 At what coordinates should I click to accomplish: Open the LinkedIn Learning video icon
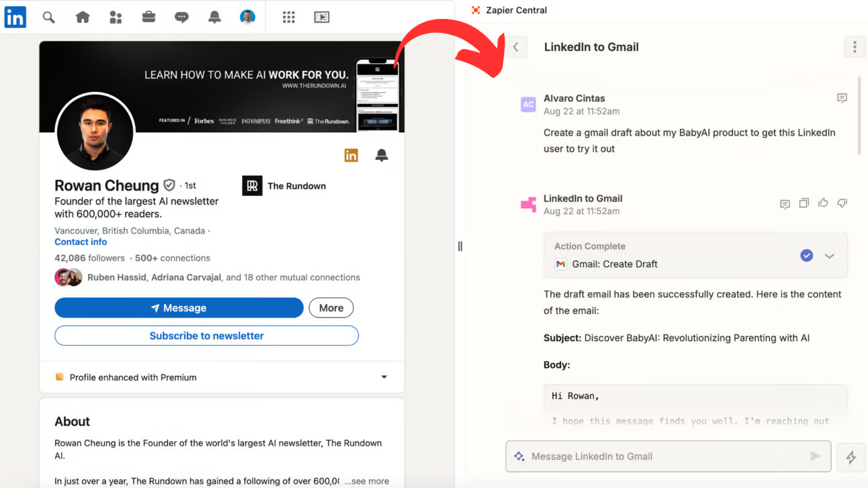pyautogui.click(x=322, y=17)
